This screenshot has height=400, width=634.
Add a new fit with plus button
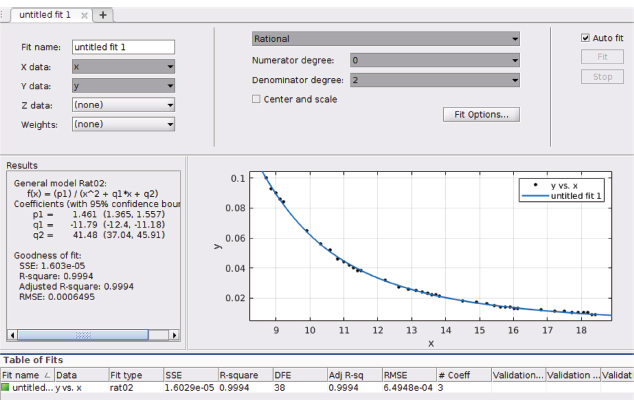coord(103,15)
